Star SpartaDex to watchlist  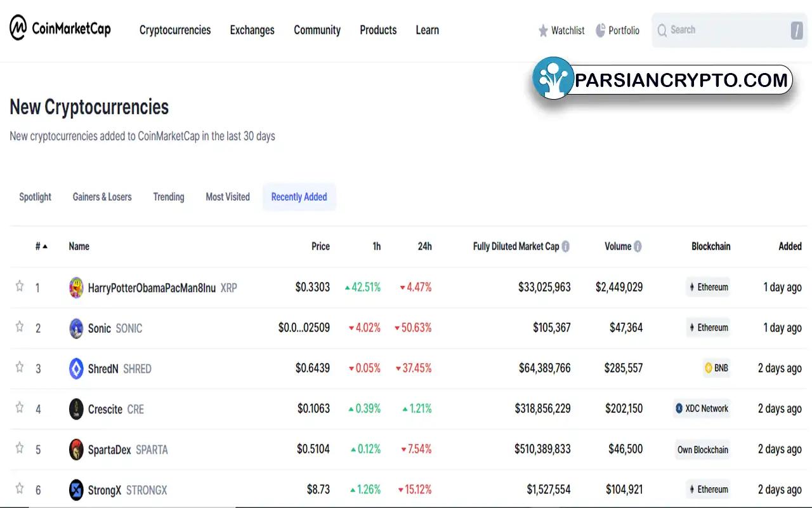20,448
